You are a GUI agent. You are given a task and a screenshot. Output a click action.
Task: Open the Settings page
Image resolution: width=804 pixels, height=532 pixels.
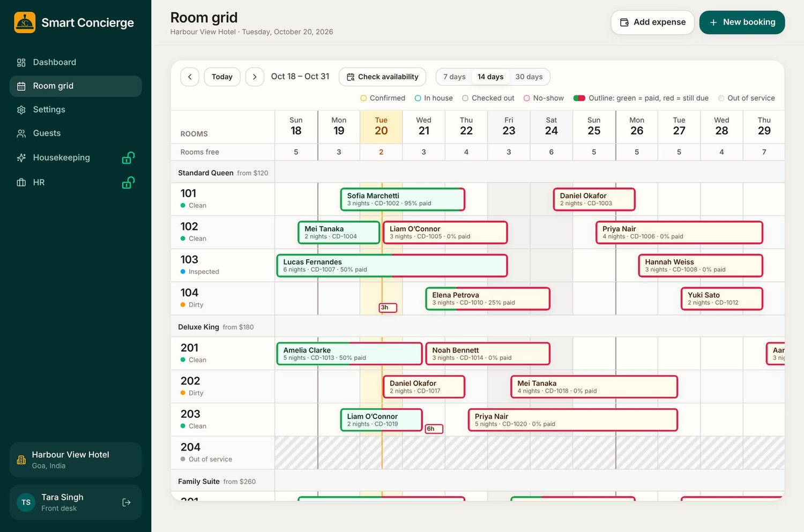[x=76, y=110]
